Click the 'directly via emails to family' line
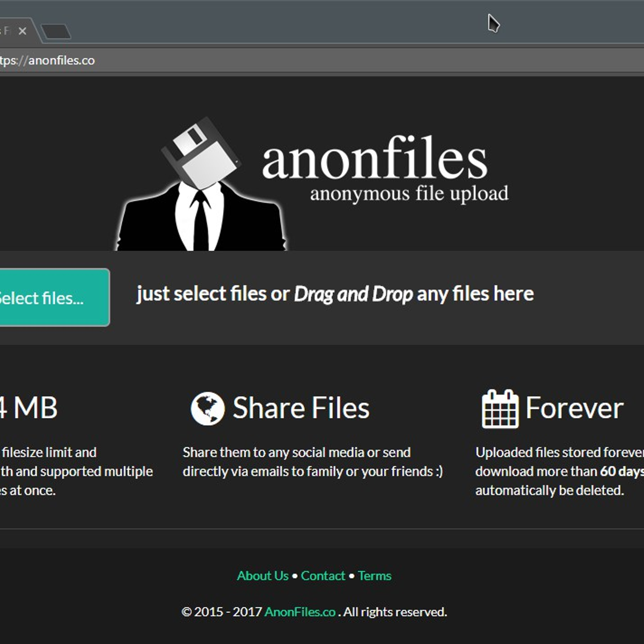The width and height of the screenshot is (644, 644). (x=312, y=472)
